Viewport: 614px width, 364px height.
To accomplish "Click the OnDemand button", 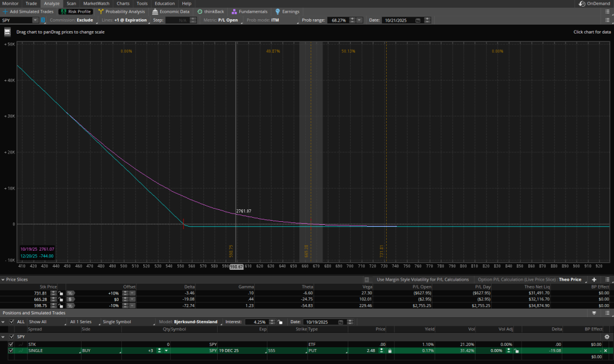I will (x=594, y=4).
